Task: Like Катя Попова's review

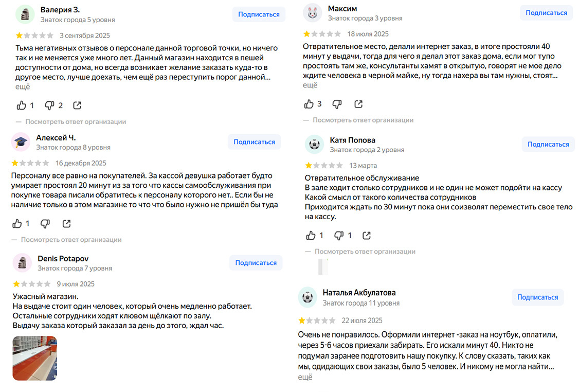Action: click(x=311, y=235)
